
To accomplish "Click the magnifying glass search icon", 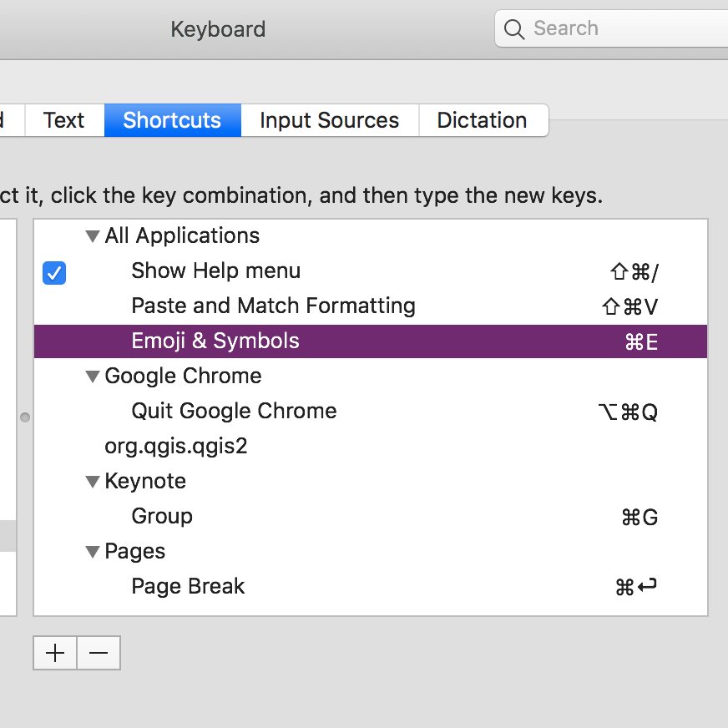I will (514, 29).
